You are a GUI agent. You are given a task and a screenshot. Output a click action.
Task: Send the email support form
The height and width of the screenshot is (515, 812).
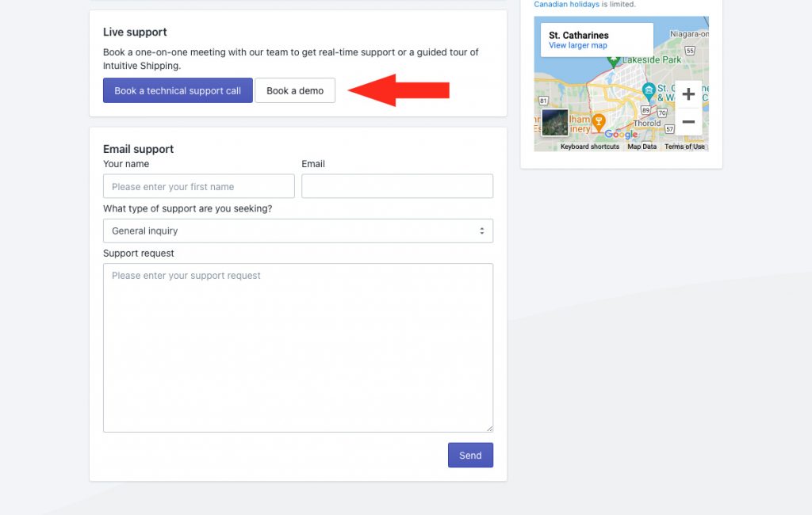(x=470, y=455)
